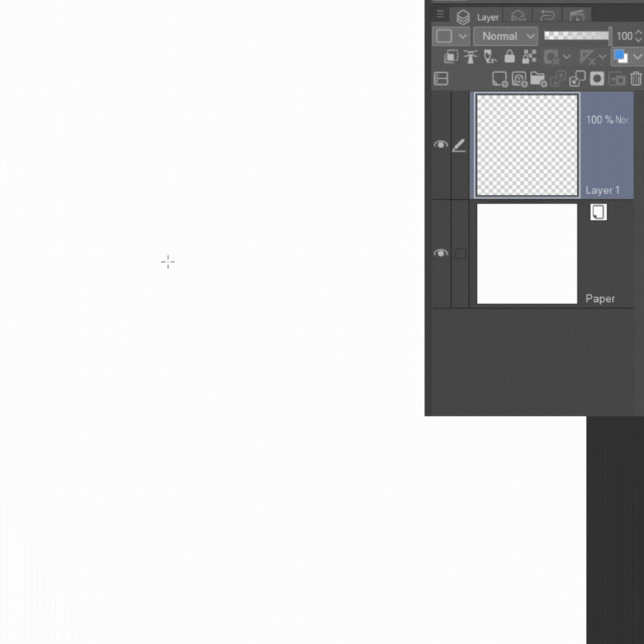
Task: Click the New Vector Layer icon
Action: pyautogui.click(x=520, y=79)
